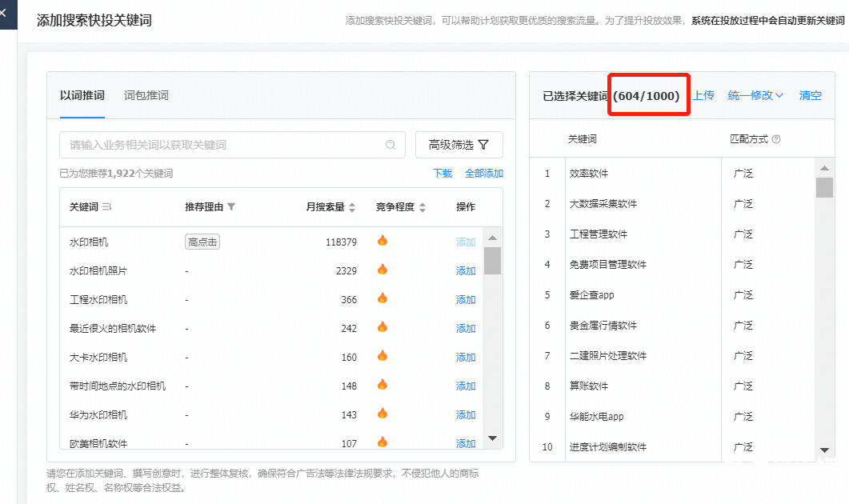849x504 pixels.
Task: Click 上传 to upload keywords
Action: [x=703, y=95]
